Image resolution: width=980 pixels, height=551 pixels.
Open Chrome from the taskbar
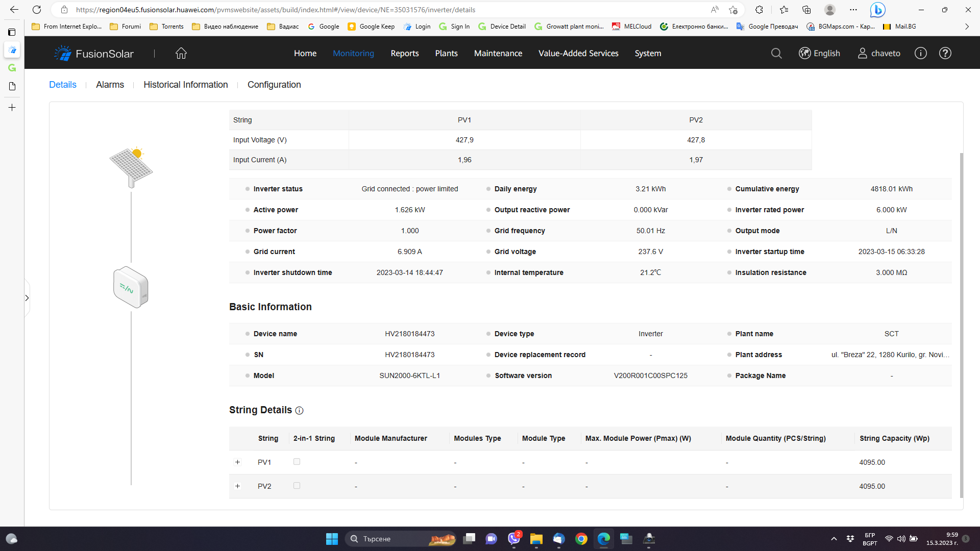coord(581,539)
